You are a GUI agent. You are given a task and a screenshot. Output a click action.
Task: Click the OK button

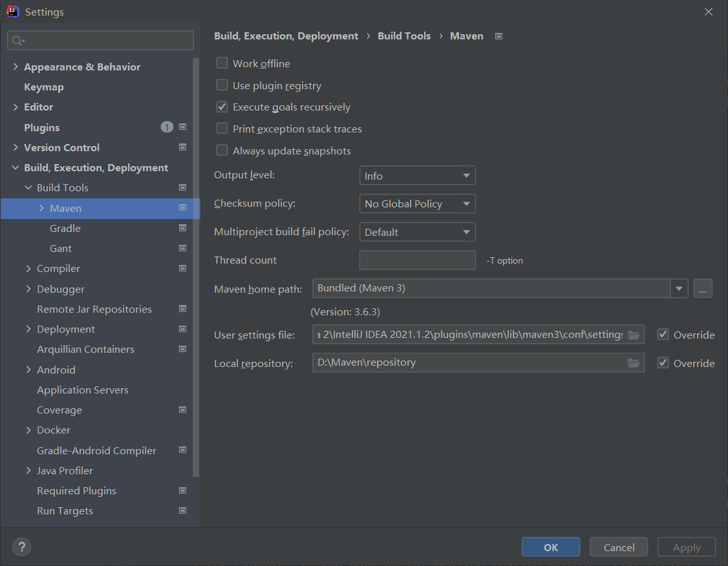pyautogui.click(x=551, y=547)
